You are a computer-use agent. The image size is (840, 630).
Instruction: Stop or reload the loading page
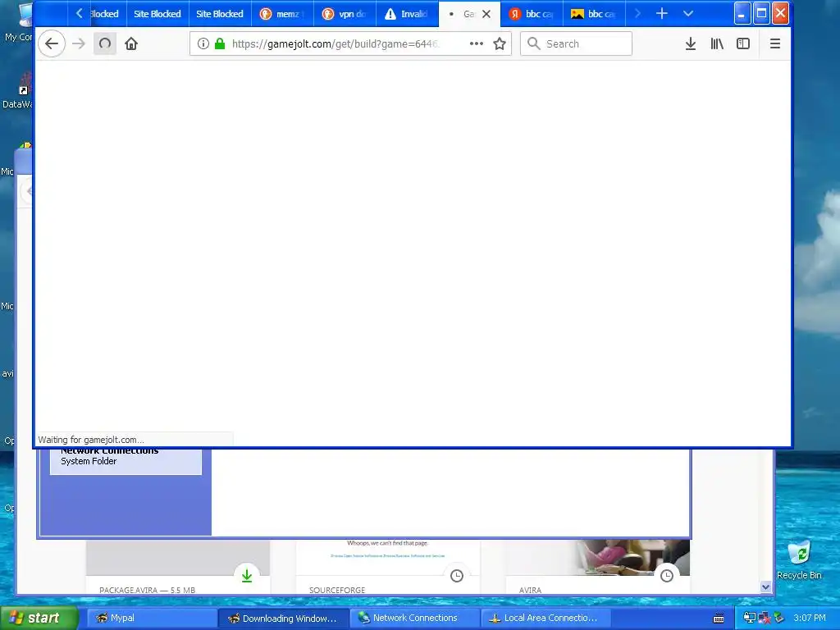105,44
